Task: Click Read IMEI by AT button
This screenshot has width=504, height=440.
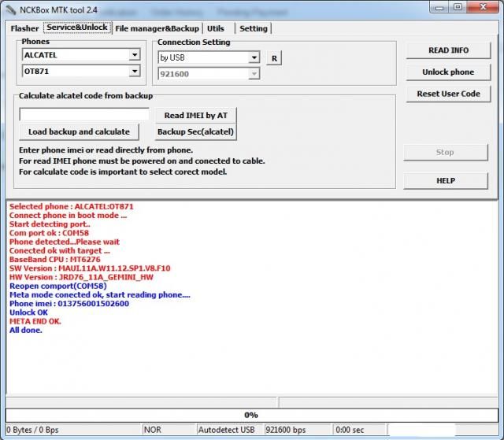Action: tap(195, 115)
